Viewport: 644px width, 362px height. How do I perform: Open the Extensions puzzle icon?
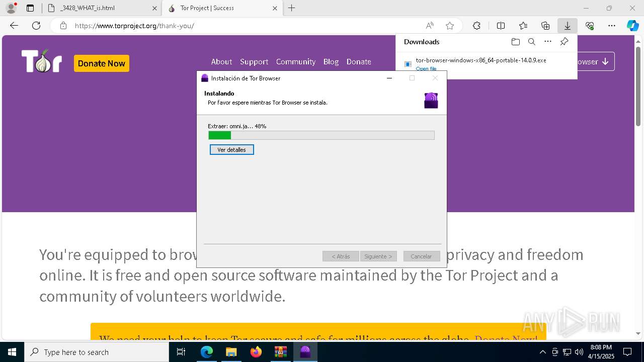pyautogui.click(x=476, y=26)
